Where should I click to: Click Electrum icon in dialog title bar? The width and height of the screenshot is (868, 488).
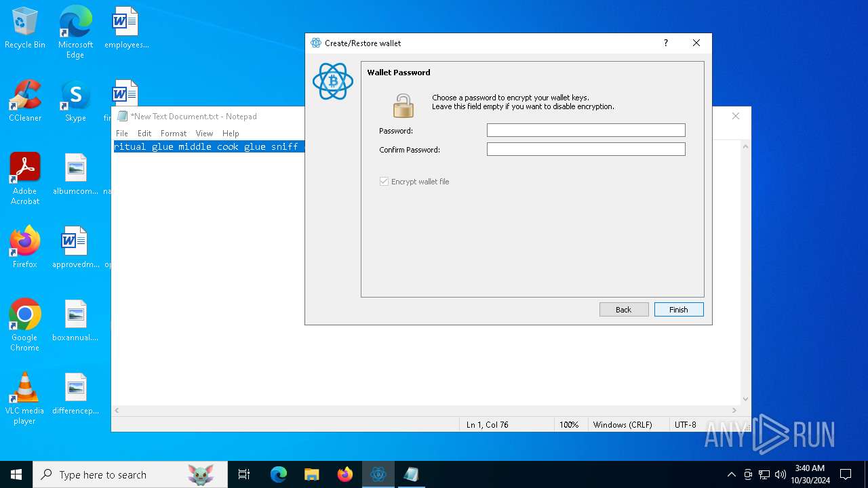[316, 43]
